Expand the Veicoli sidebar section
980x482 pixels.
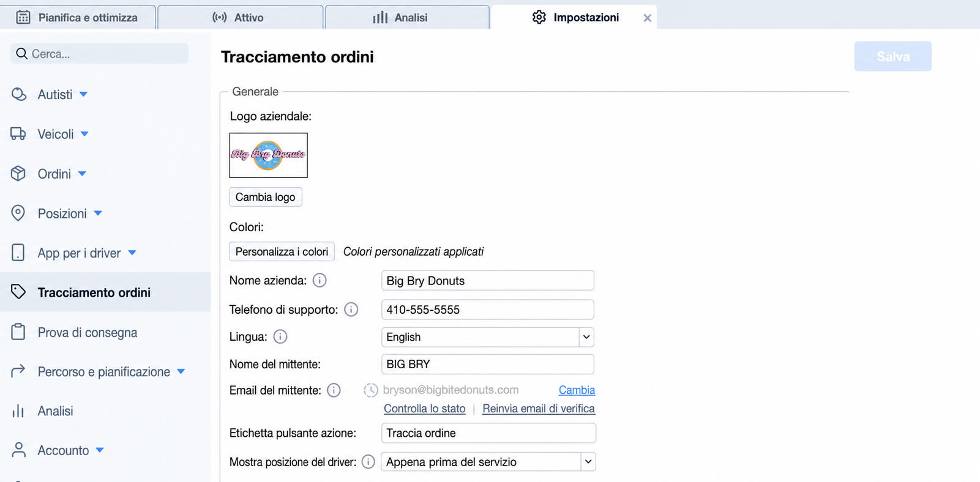coord(84,134)
